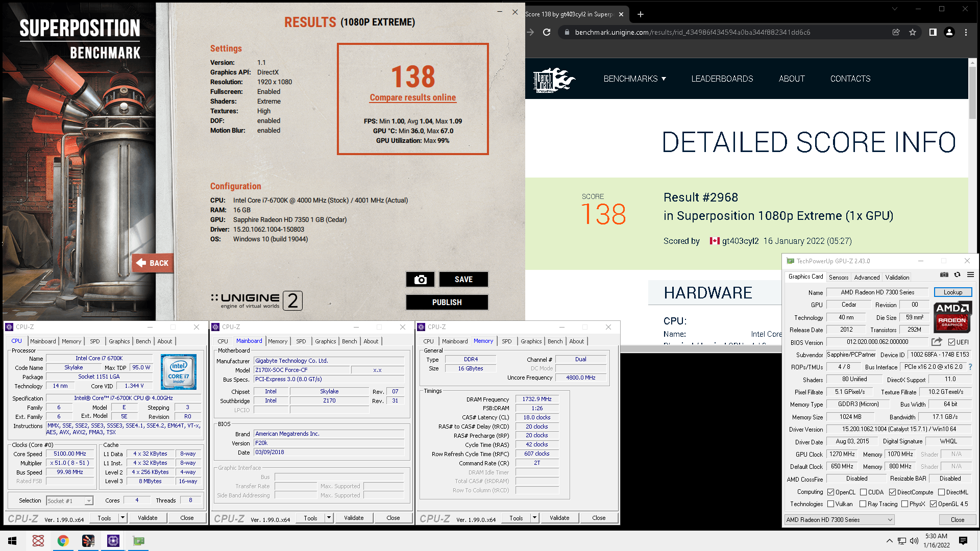Viewport: 980px width, 551px height.
Task: Click the Lookup button in GPU-Z
Action: click(x=952, y=292)
